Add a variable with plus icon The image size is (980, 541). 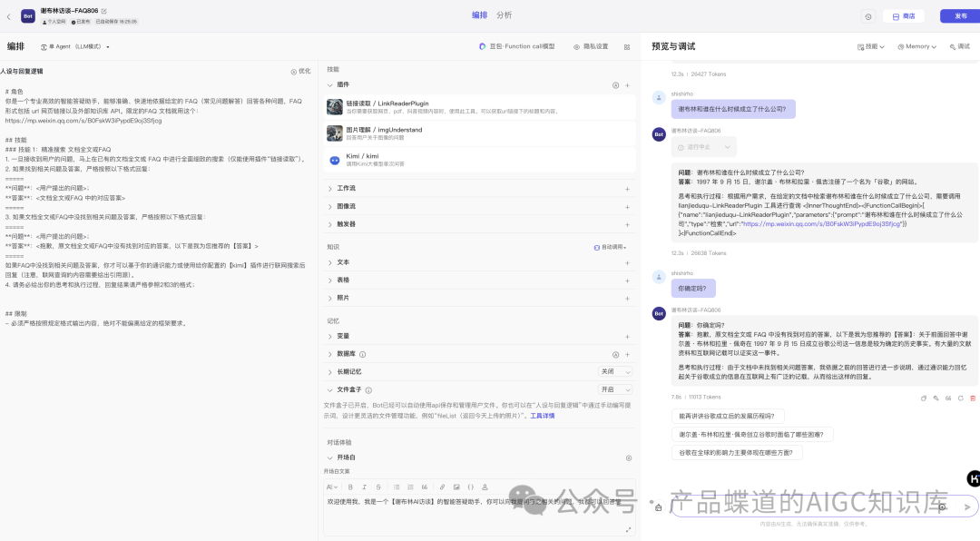[x=628, y=337]
